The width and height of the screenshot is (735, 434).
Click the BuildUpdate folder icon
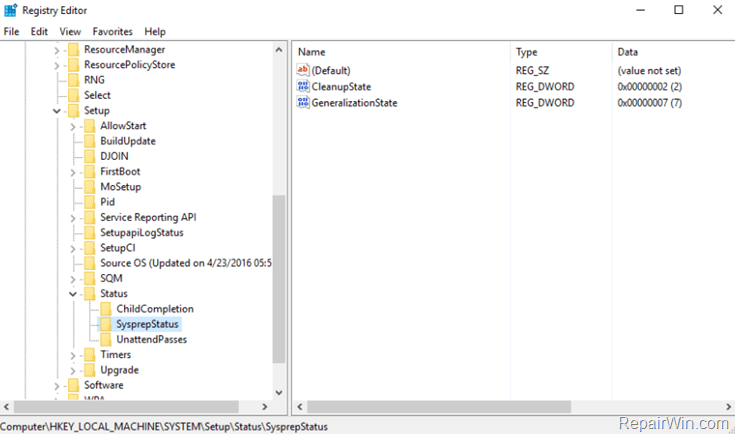[90, 141]
